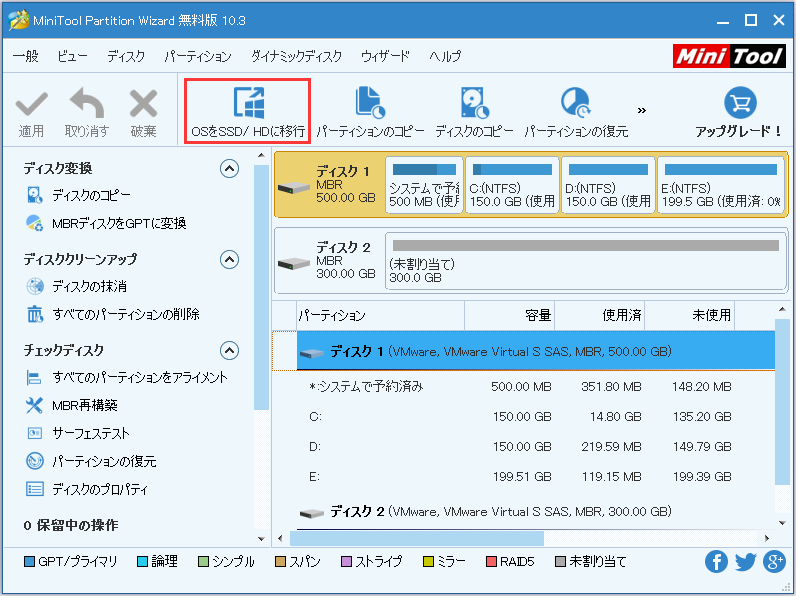This screenshot has width=796, height=596.
Task: Expand toolbar overflow chevron »
Action: pos(642,110)
